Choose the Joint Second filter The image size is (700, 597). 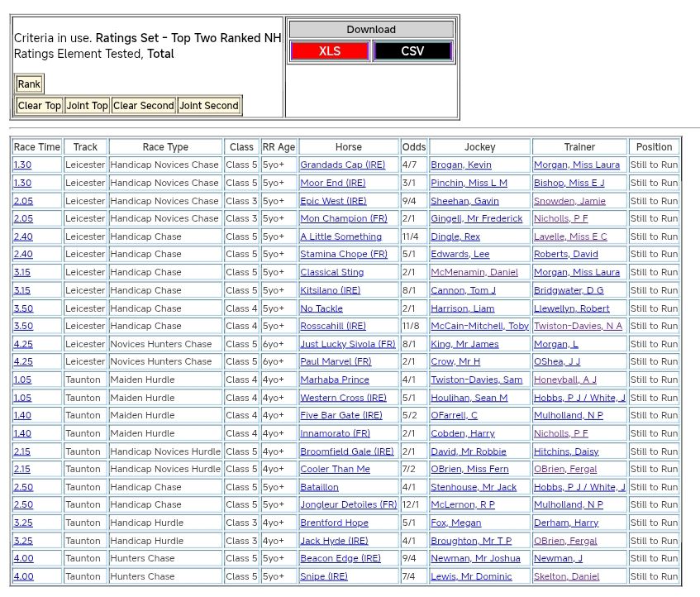[209, 106]
